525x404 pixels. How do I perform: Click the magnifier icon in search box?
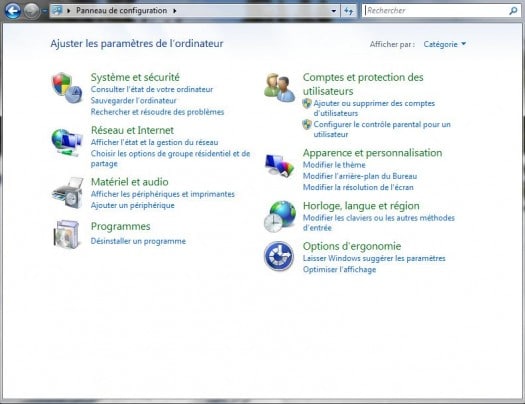point(513,11)
